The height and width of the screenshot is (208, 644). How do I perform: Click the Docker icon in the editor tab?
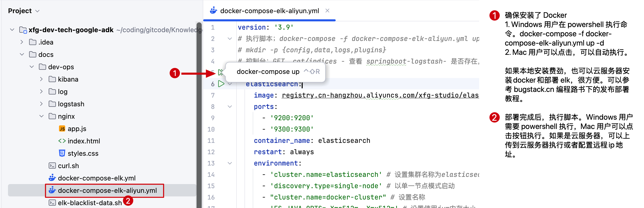point(213,11)
